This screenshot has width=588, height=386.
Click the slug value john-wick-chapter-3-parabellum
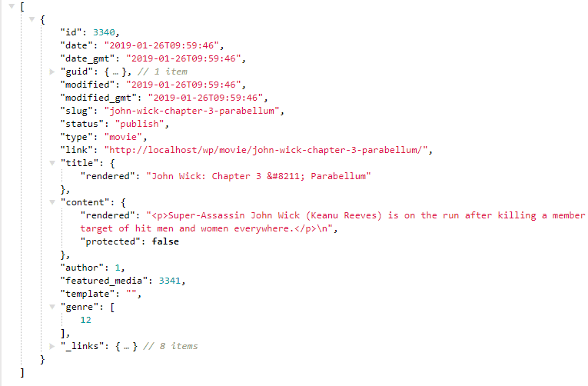coord(192,111)
